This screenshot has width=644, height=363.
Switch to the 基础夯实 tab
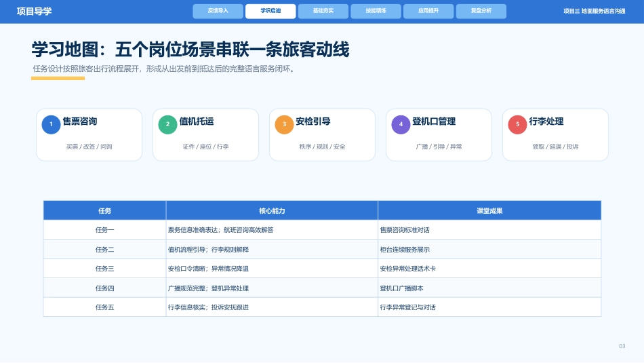click(x=323, y=11)
